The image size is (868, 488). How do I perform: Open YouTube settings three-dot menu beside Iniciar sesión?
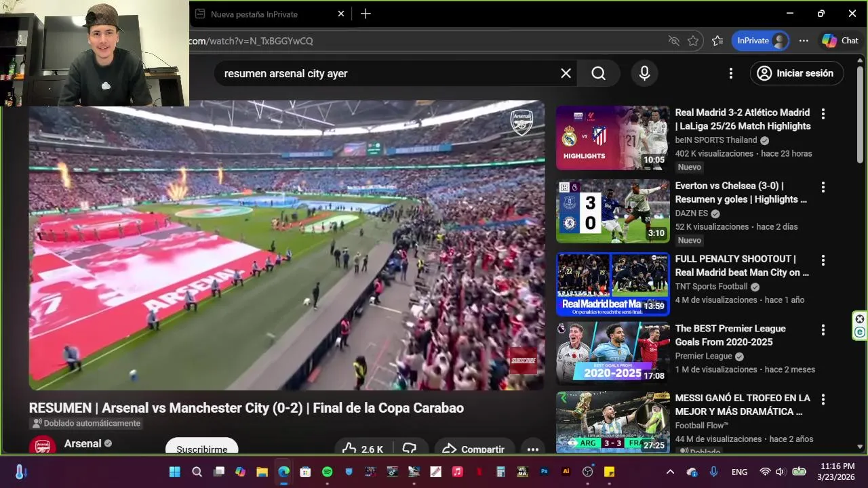(x=730, y=73)
